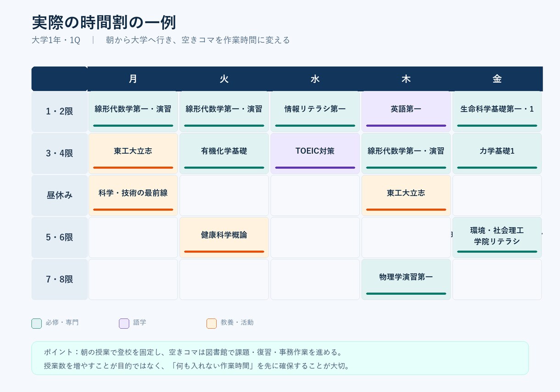Click the 語学 legend label

140,323
